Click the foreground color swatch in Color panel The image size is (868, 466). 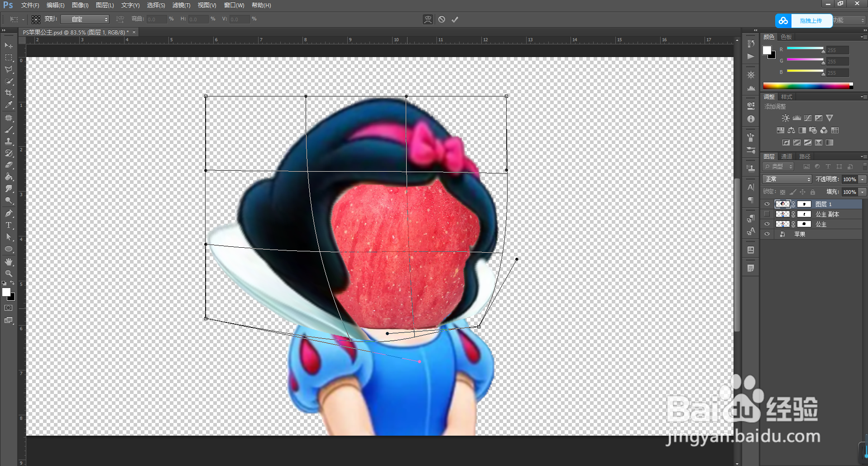[767, 50]
